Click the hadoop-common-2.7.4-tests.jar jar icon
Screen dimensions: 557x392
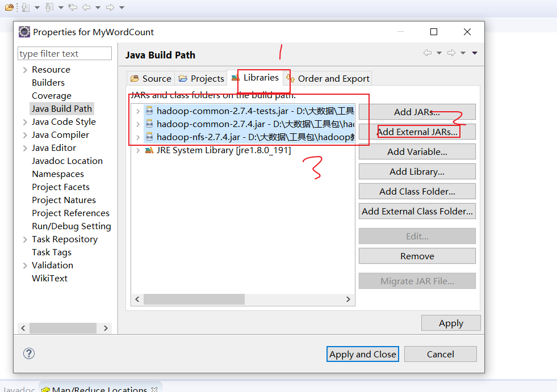pyautogui.click(x=149, y=111)
